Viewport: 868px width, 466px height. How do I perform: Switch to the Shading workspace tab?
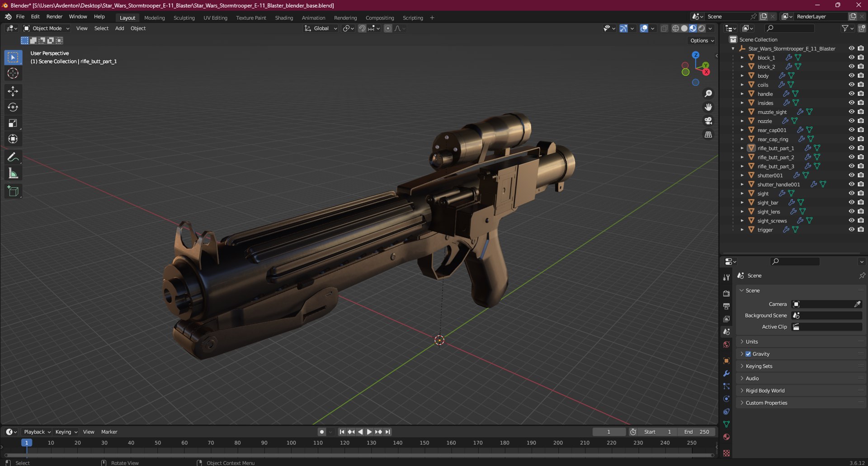[284, 18]
